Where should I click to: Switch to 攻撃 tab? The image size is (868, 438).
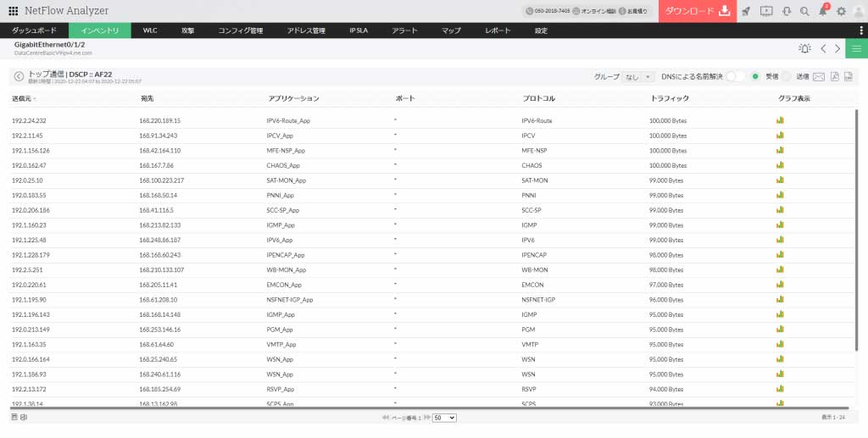coord(187,30)
